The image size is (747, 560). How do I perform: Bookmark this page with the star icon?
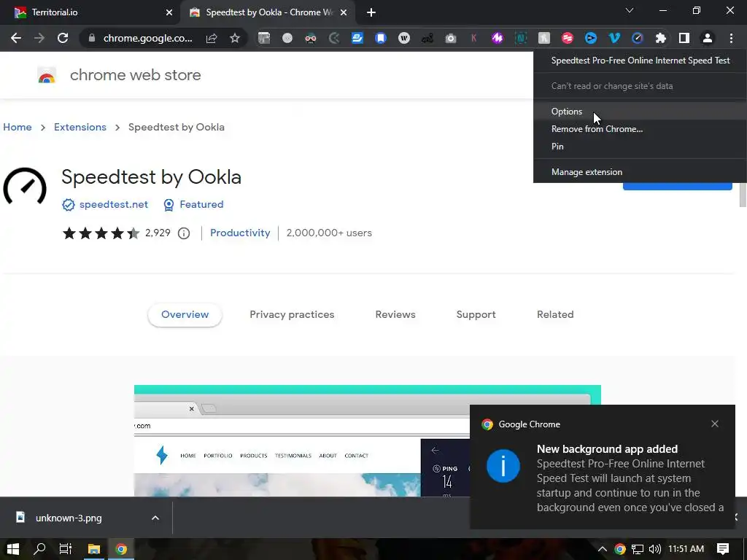point(235,38)
